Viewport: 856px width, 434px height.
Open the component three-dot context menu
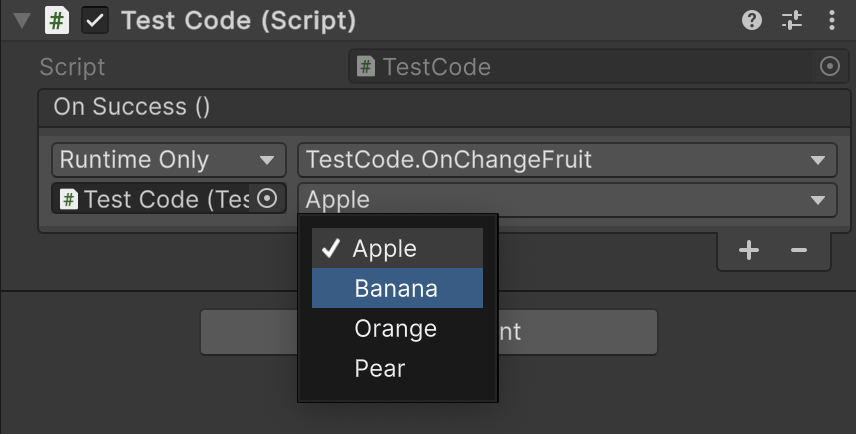(x=832, y=20)
